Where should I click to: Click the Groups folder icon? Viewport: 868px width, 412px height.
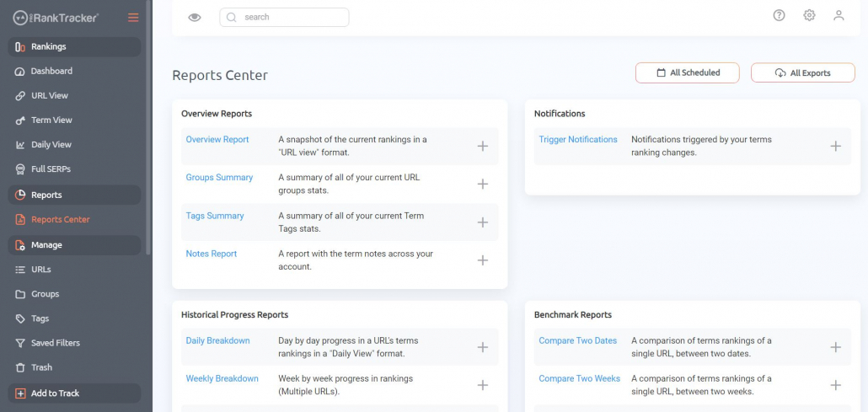point(20,294)
